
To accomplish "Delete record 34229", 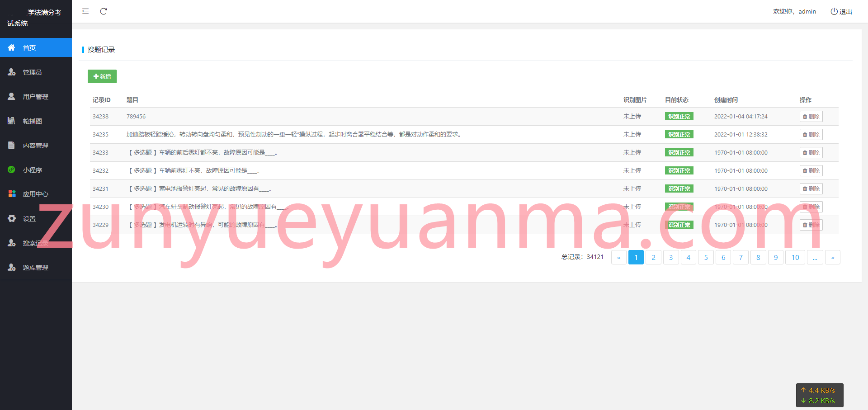I will coord(811,225).
